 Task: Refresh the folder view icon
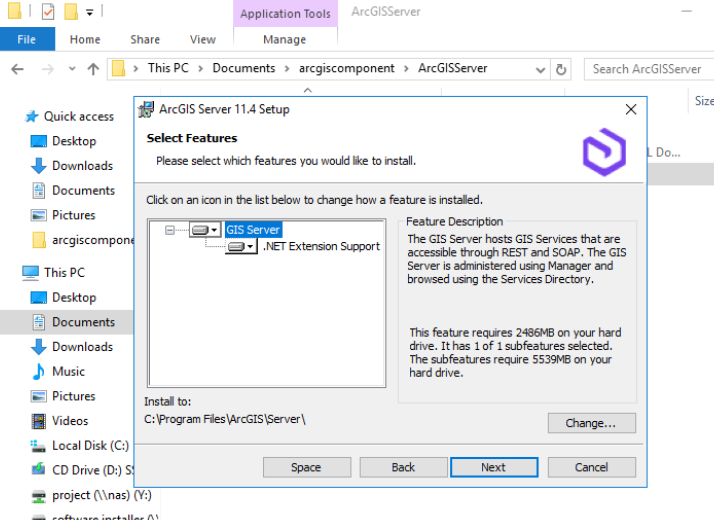(x=561, y=69)
